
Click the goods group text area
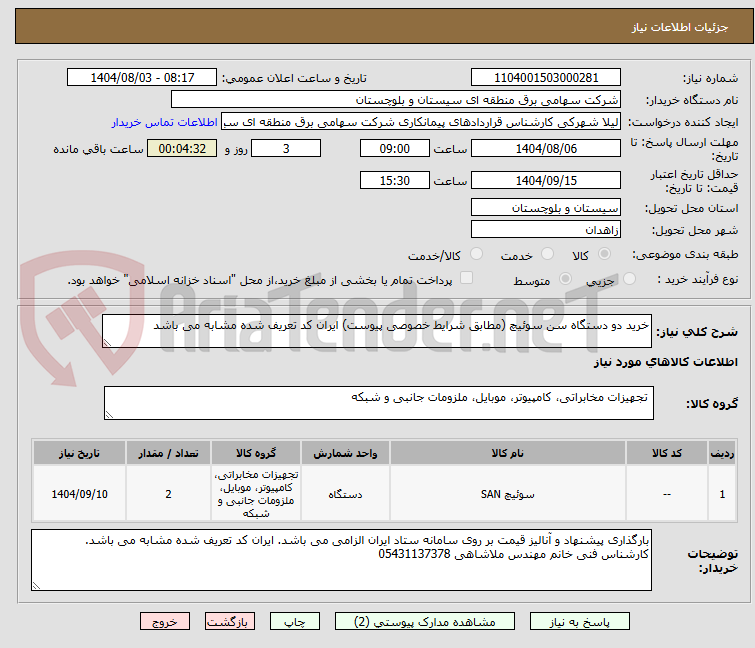click(378, 403)
